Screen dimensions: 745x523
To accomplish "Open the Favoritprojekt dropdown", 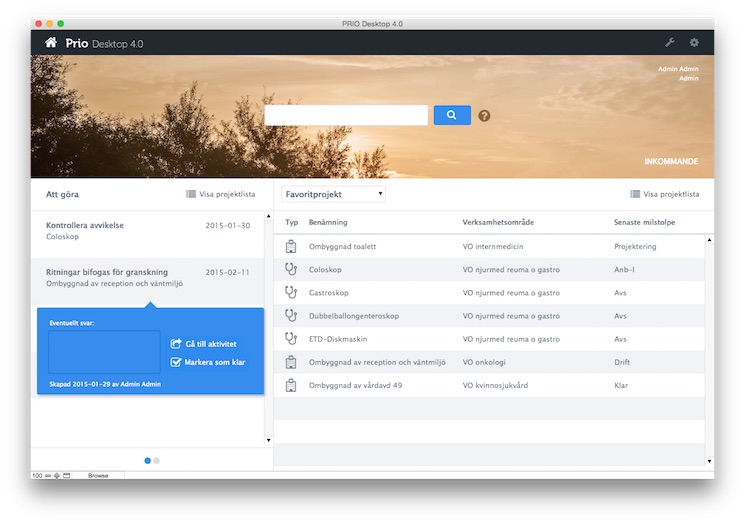I will (333, 194).
